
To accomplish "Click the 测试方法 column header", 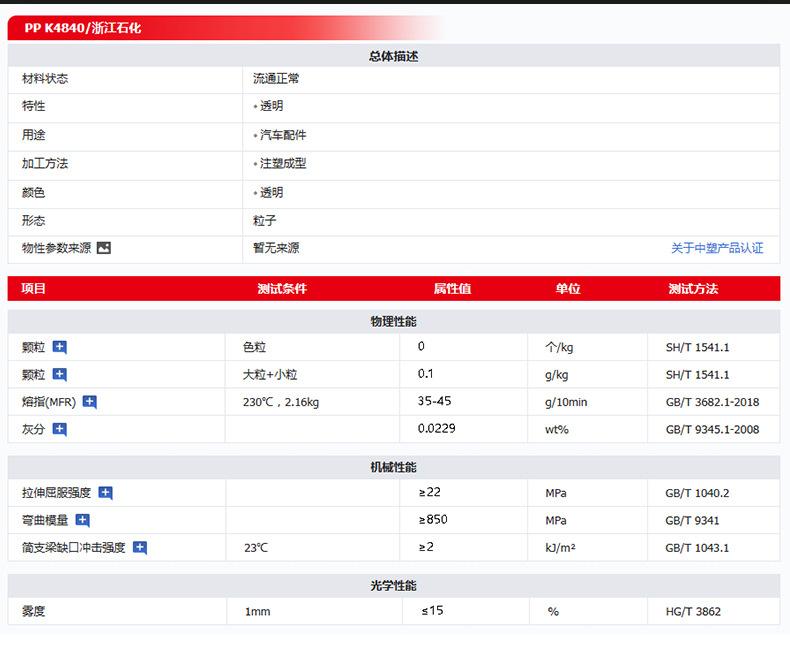I will pyautogui.click(x=693, y=289).
